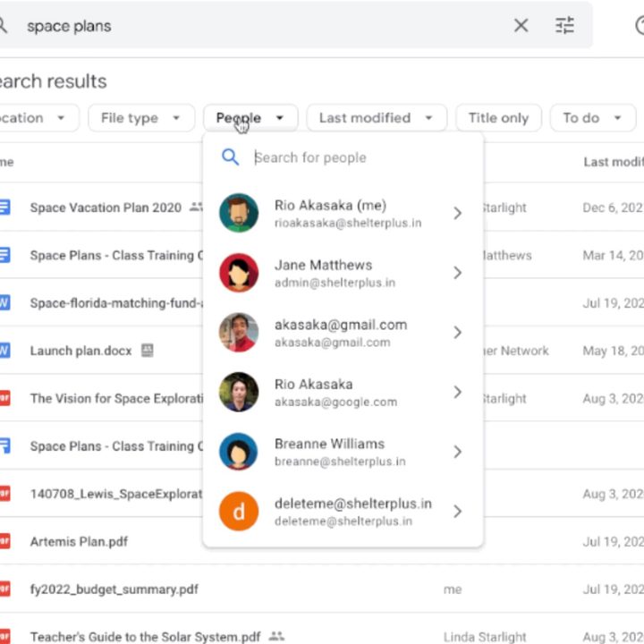
Task: Collapse the People filter dropdown
Action: click(x=250, y=118)
